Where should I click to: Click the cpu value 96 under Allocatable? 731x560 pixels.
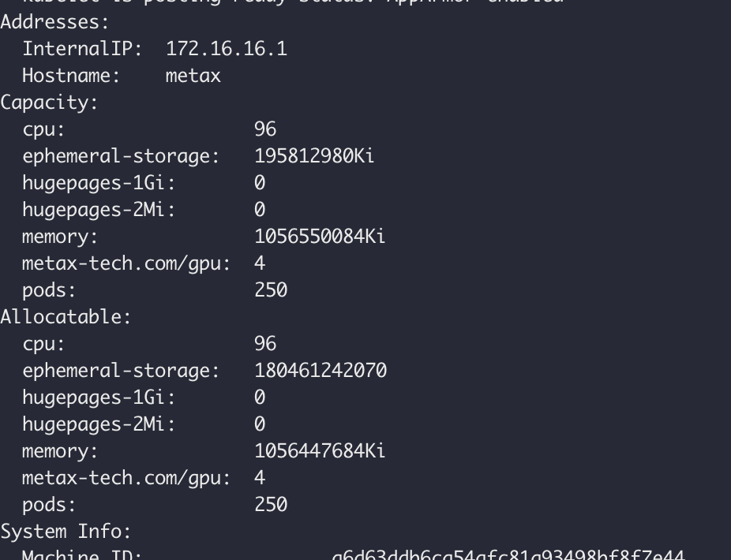coord(265,344)
